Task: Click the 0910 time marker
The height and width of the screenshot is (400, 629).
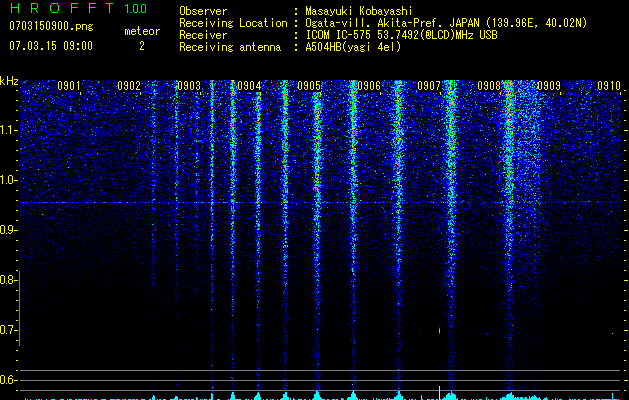Action: [609, 86]
